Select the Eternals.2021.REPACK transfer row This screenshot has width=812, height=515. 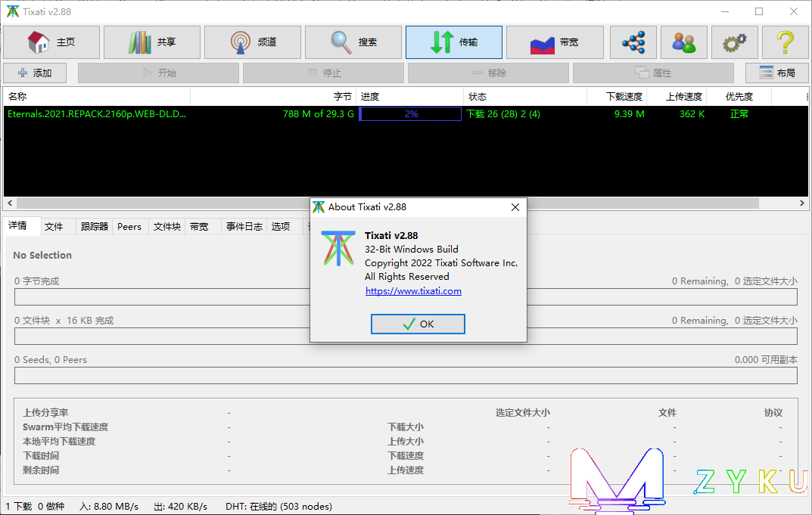(406, 114)
